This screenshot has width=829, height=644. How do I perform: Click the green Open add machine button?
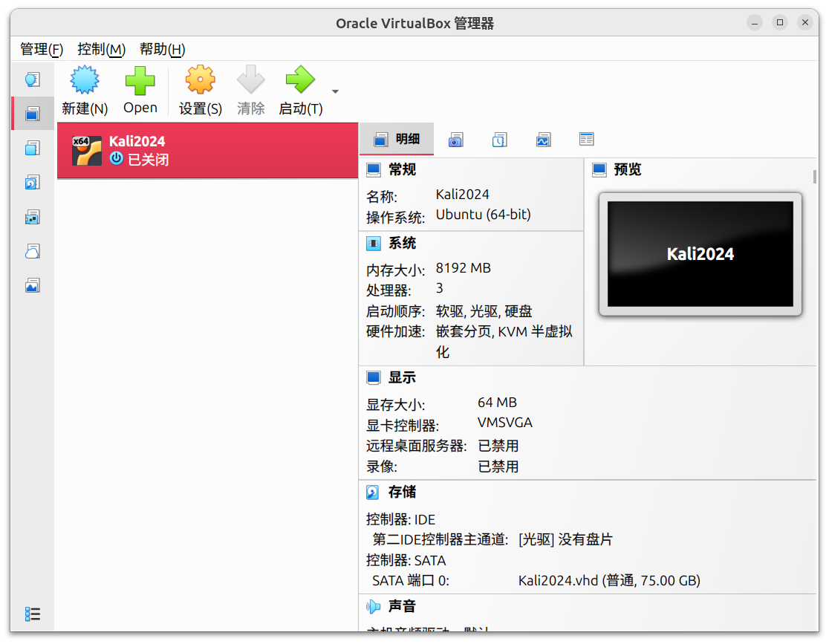point(140,91)
